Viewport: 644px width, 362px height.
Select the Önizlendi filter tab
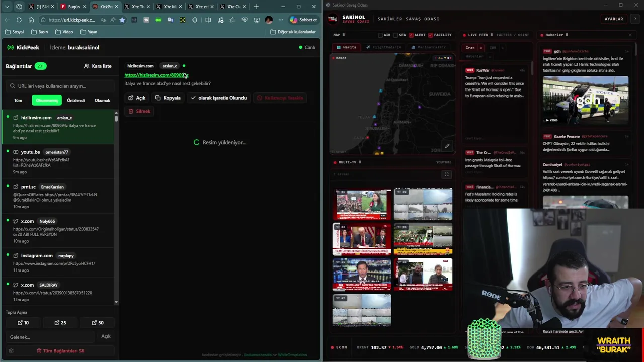(x=76, y=100)
